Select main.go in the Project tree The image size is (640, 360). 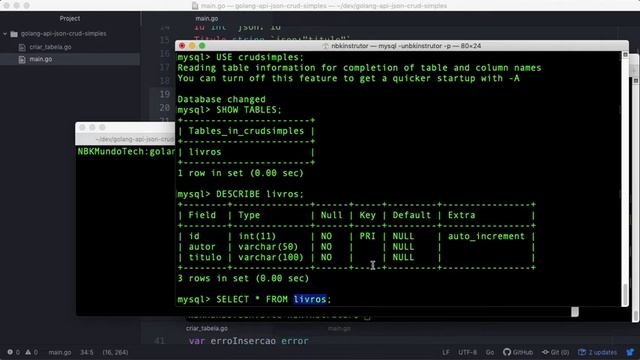[40, 59]
